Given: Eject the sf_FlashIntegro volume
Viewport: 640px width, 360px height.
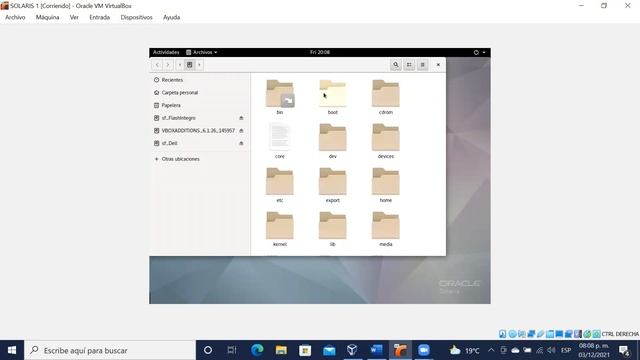Looking at the screenshot, I should 241,118.
